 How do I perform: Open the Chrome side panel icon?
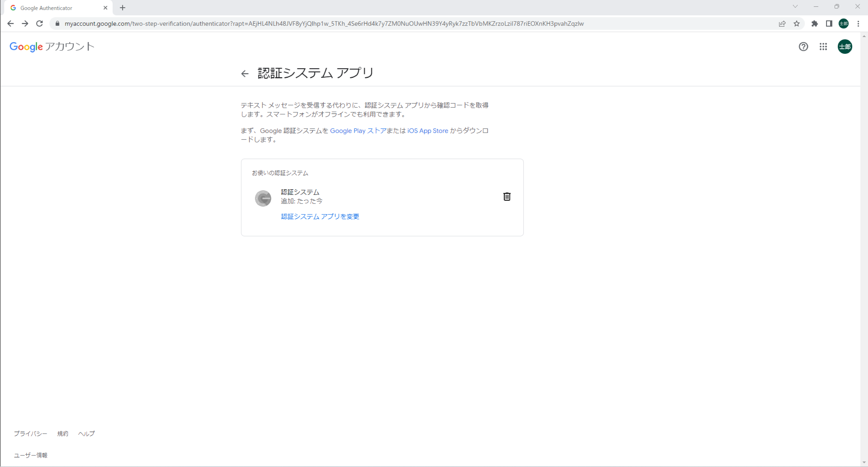click(x=829, y=24)
